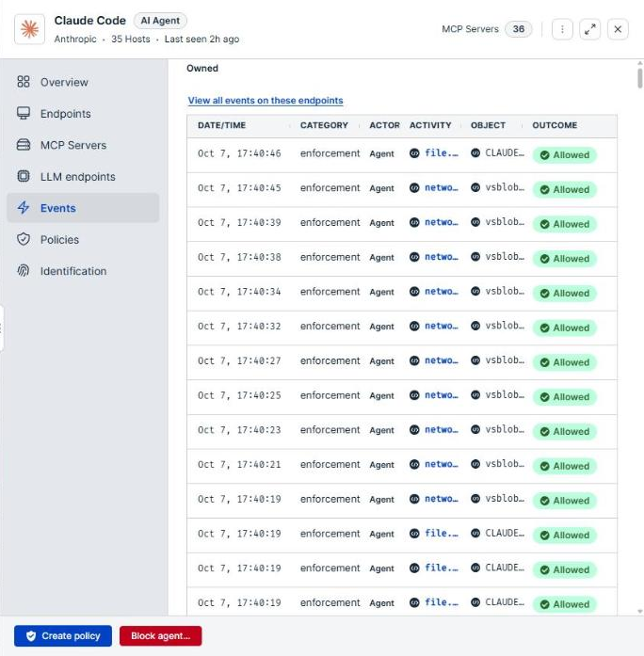Screen dimensions: 644x656
Task: Click Allowed badge in 17:40:46 row
Action: 565,155
